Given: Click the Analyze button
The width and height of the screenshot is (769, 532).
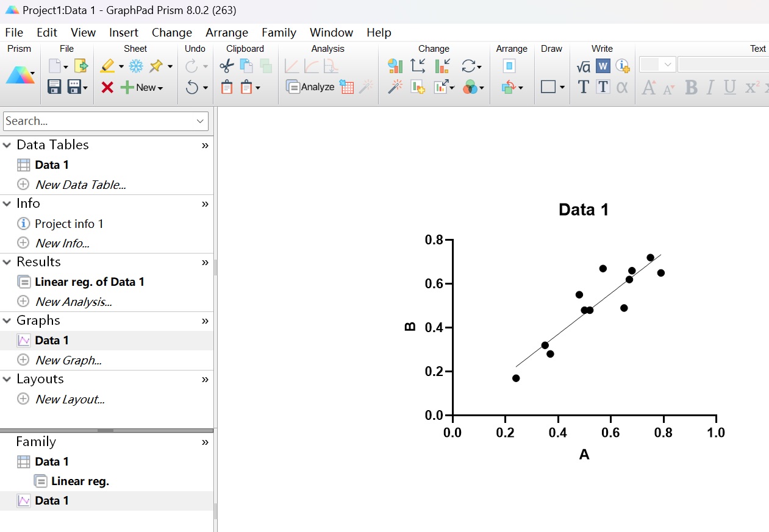Looking at the screenshot, I should pyautogui.click(x=310, y=87).
